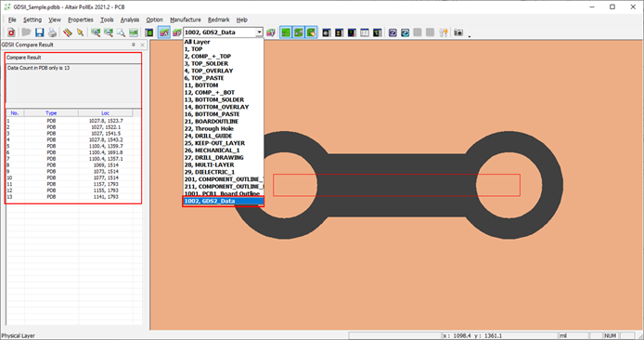Image resolution: width=644 pixels, height=340 pixels.
Task: Click the 3D axis viewer window icon
Action: (x=352, y=33)
